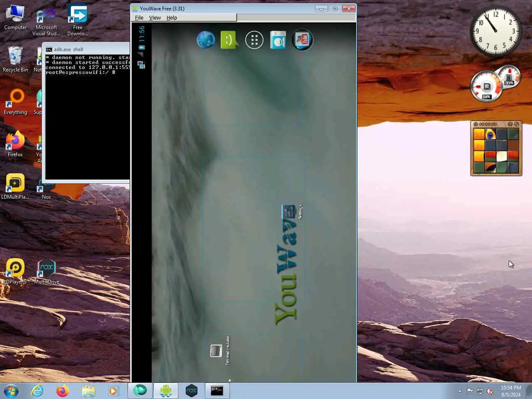The width and height of the screenshot is (532, 399).
Task: Open the Action Center flag icon
Action: (470, 391)
